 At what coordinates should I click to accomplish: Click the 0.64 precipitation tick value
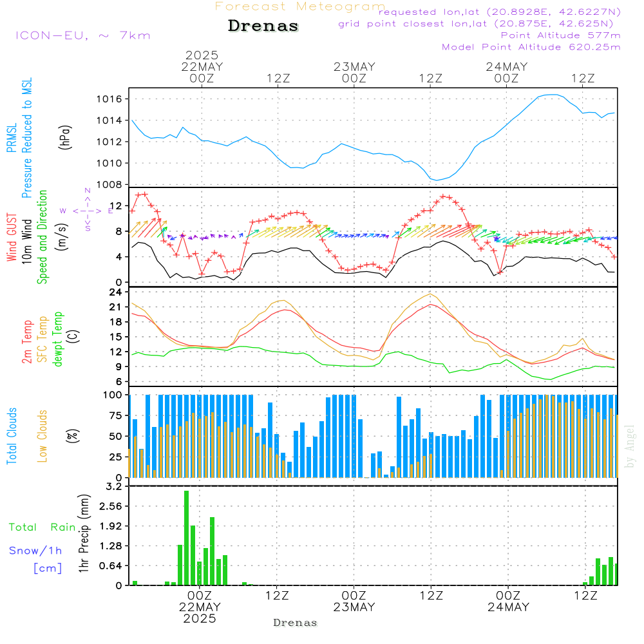click(x=111, y=565)
